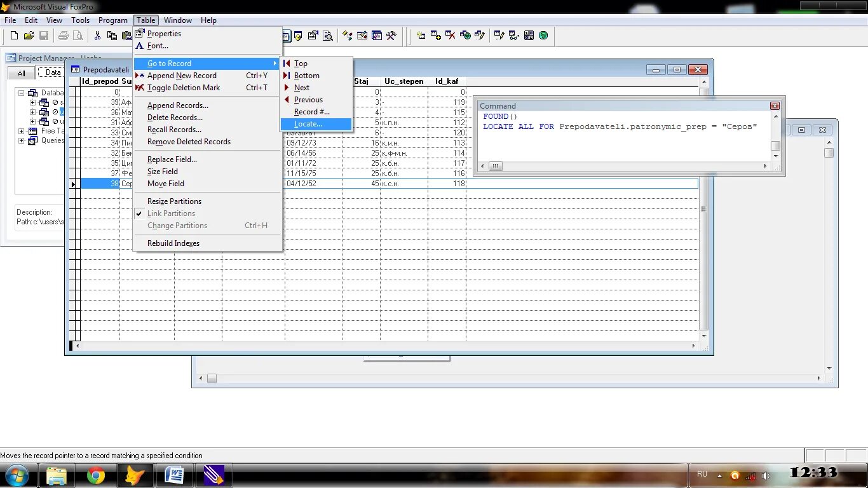Open the File menu
This screenshot has width=868, height=488.
click(x=10, y=20)
